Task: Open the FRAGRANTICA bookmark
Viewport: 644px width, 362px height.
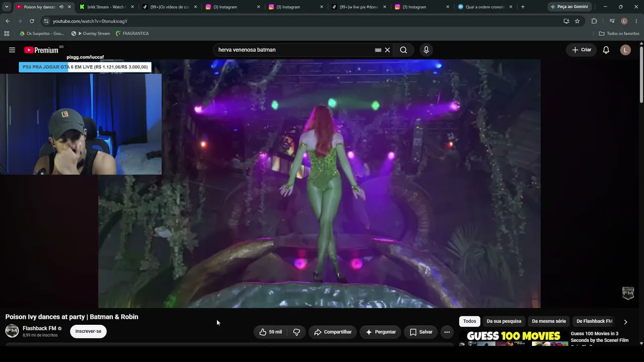Action: click(x=132, y=33)
